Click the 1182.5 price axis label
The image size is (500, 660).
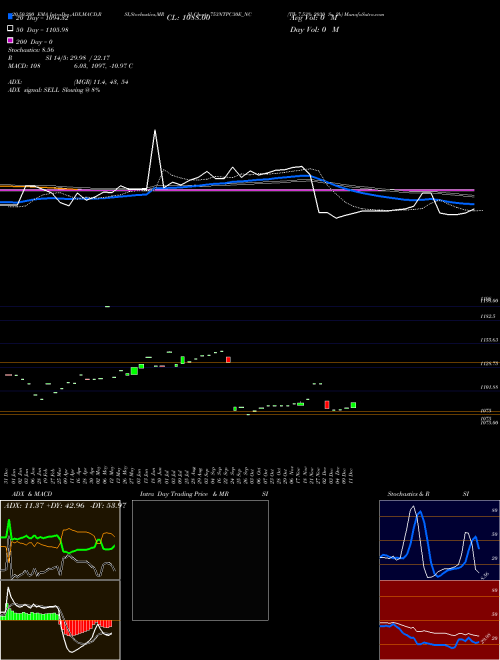tap(488, 316)
